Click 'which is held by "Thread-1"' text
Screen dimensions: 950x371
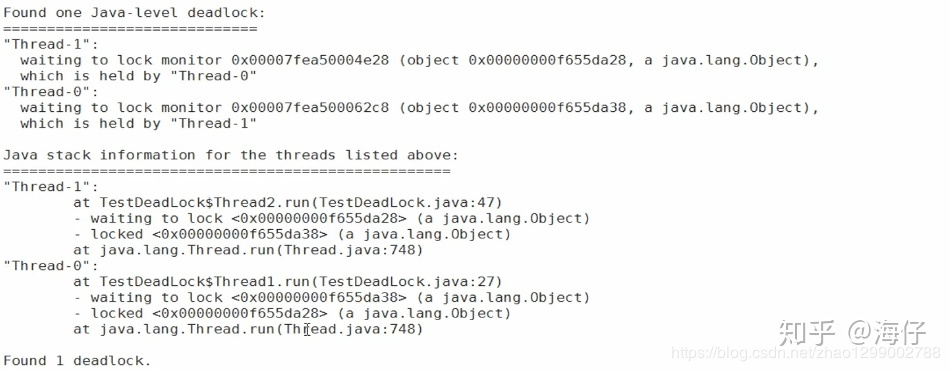click(139, 123)
